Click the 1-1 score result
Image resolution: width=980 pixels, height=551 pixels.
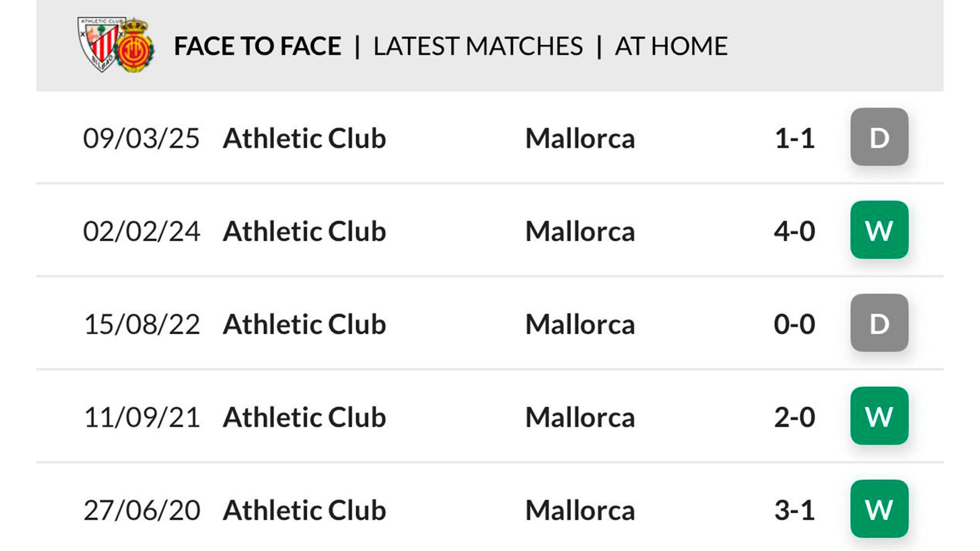[794, 138]
